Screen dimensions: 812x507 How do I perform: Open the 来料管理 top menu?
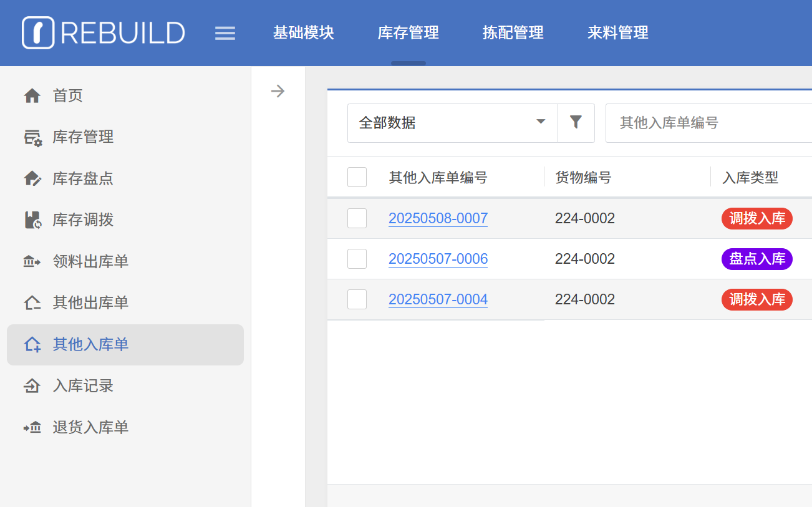coord(617,32)
